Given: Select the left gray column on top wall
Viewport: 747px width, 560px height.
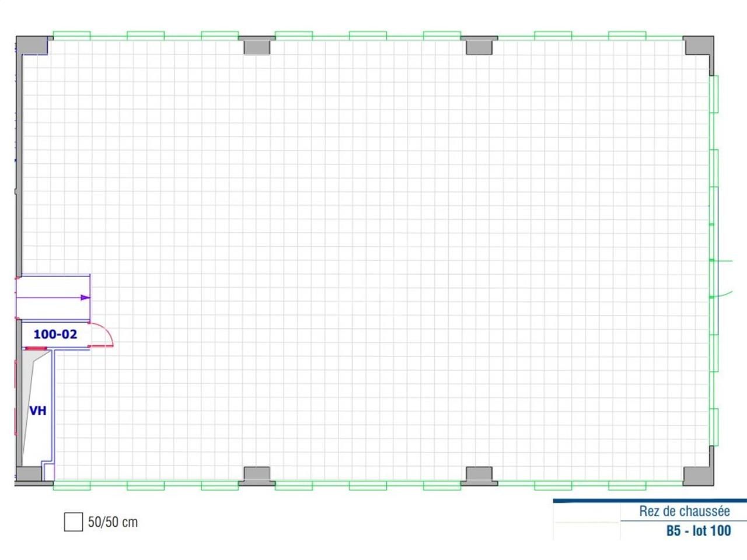Looking at the screenshot, I should [256, 45].
